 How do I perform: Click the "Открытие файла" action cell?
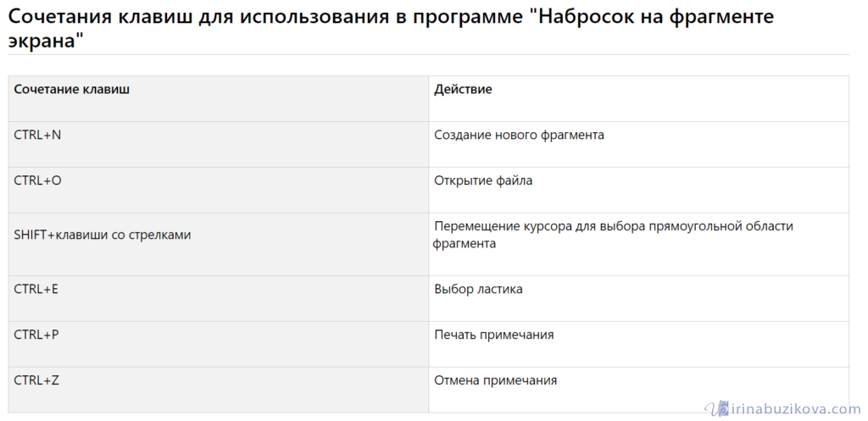(483, 180)
